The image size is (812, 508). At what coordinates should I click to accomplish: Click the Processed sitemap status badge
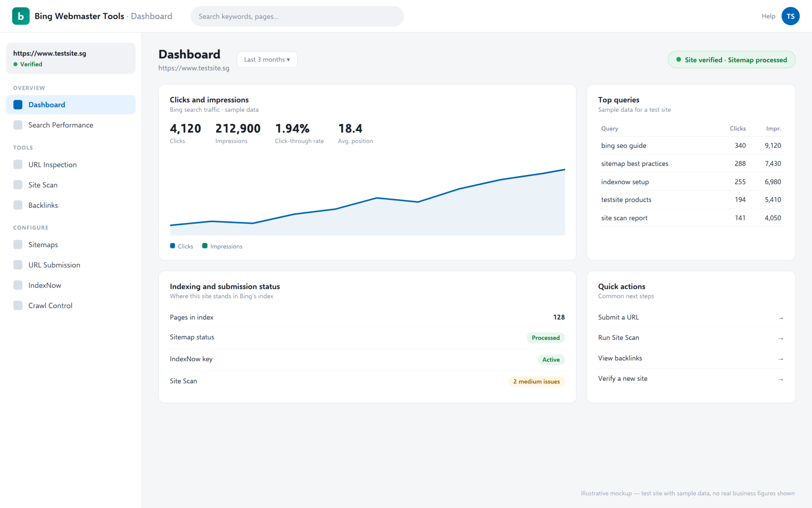pyautogui.click(x=546, y=338)
